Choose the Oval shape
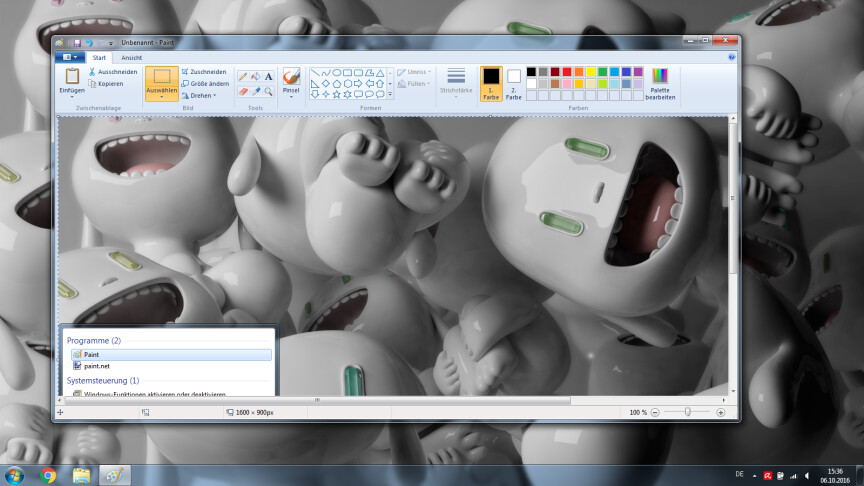Screen dimensions: 864x486 pyautogui.click(x=336, y=73)
